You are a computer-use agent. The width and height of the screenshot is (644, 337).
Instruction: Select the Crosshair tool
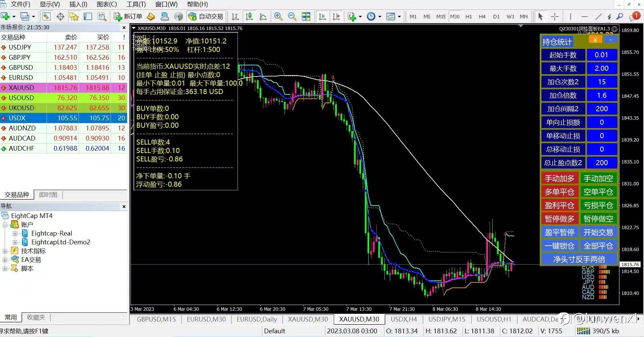point(555,16)
